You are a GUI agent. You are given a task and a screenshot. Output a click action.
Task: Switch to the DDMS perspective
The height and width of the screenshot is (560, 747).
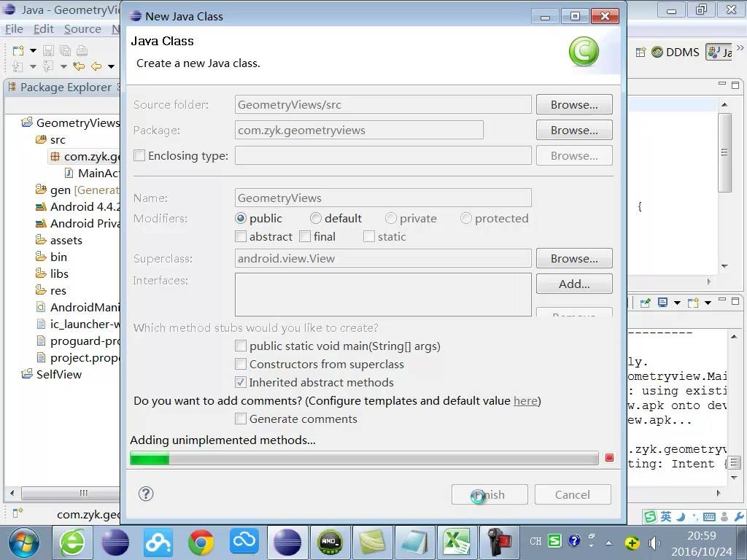pyautogui.click(x=676, y=52)
